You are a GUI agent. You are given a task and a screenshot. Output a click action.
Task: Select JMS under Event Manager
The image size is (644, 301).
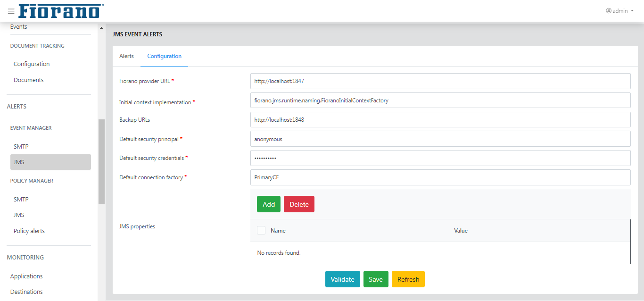(50, 162)
